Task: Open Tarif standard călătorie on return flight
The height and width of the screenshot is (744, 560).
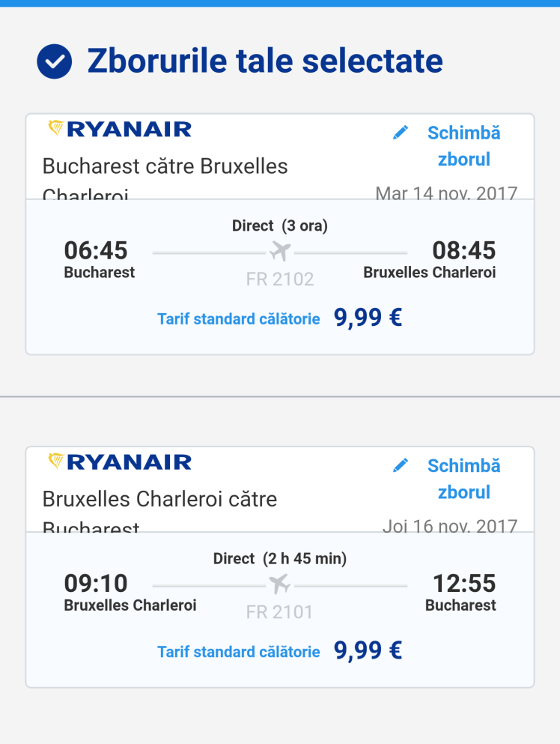Action: [x=238, y=652]
